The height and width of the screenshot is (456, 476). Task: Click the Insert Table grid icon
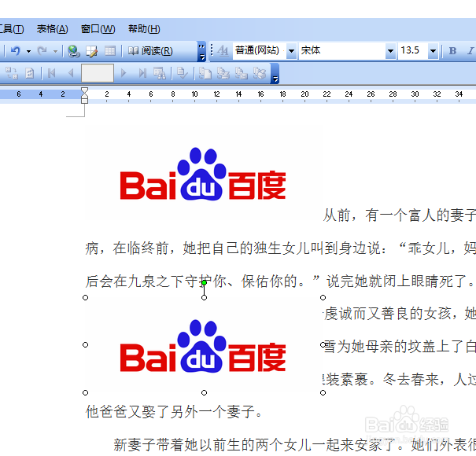point(110,50)
